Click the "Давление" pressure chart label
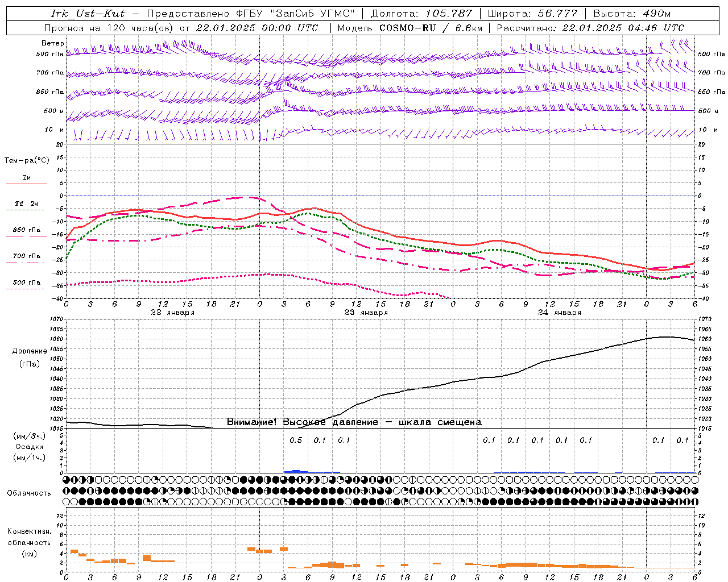728x582 pixels. tap(30, 351)
